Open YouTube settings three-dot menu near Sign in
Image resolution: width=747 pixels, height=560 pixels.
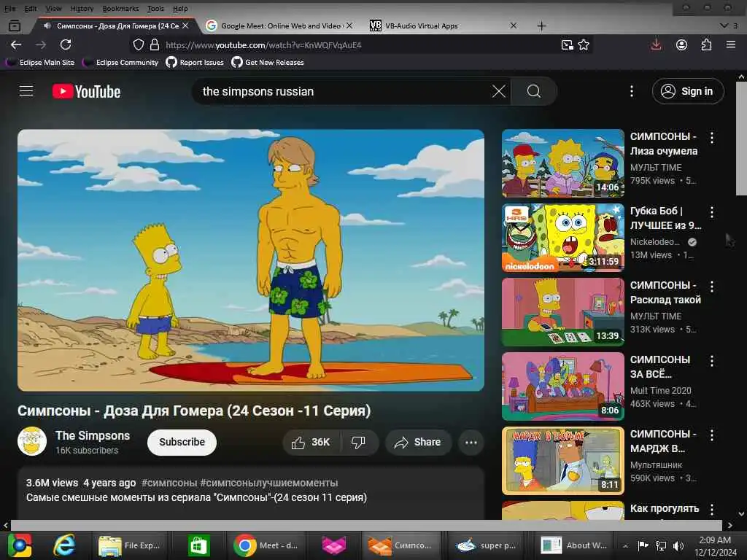point(632,91)
